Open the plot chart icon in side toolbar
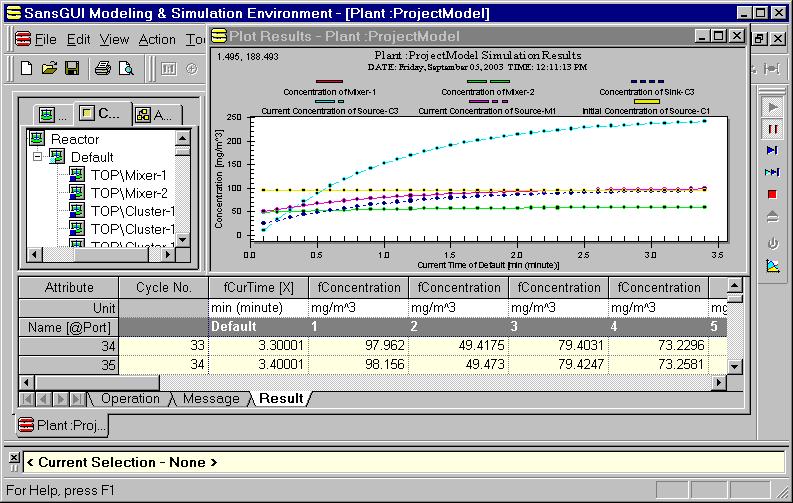 click(x=772, y=265)
